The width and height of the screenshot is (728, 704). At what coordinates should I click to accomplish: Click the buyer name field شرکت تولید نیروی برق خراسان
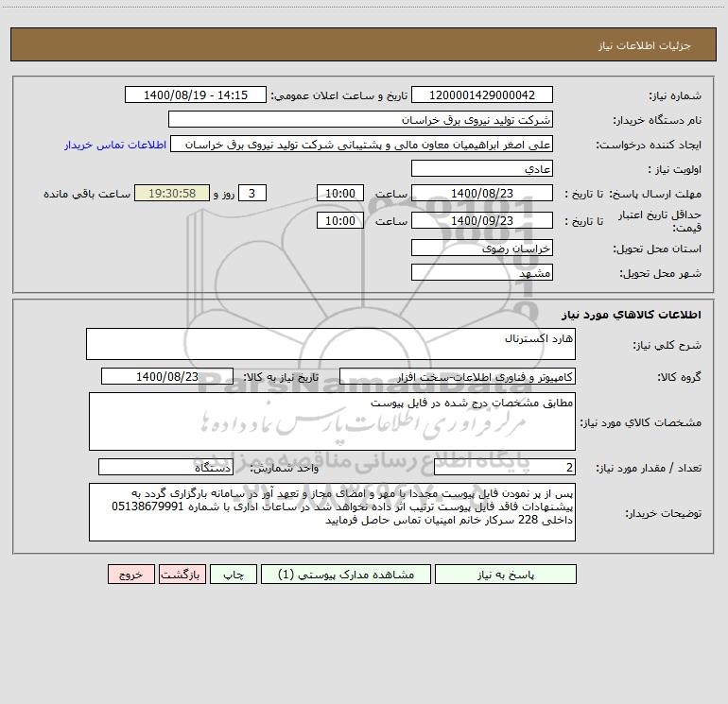tap(360, 119)
